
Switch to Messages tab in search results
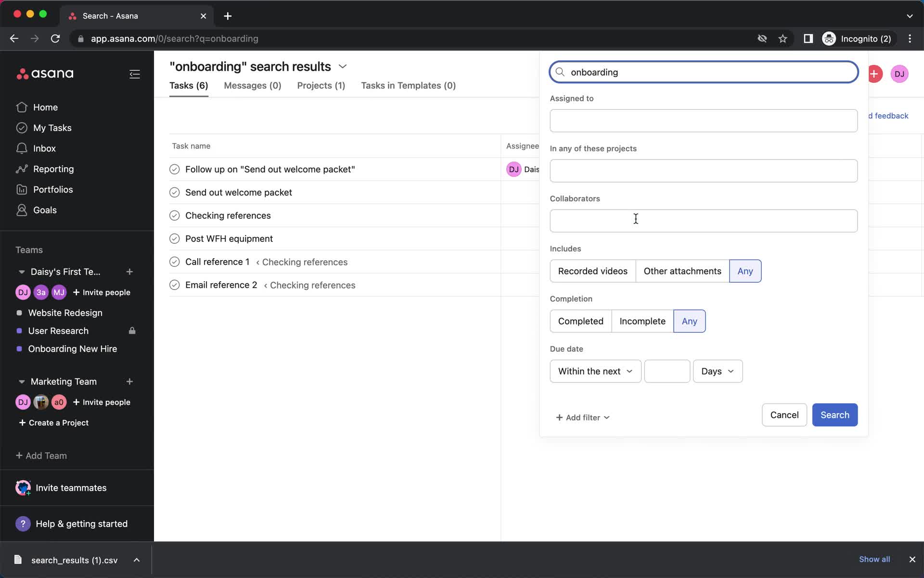[252, 85]
